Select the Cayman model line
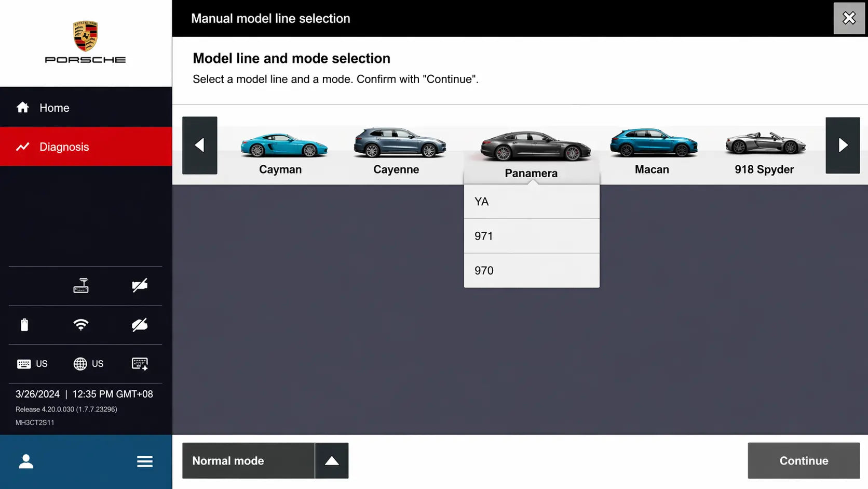Viewport: 868px width, 489px height. click(283, 153)
